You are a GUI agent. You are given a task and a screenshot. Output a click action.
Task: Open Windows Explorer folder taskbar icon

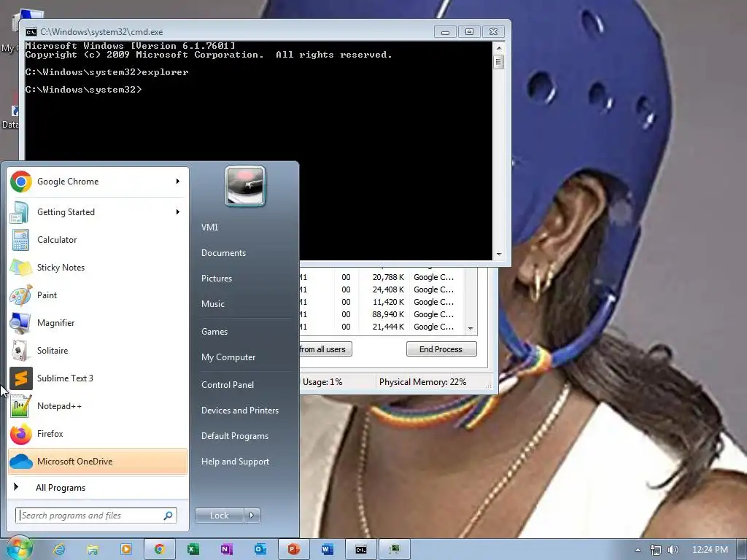coord(93,549)
